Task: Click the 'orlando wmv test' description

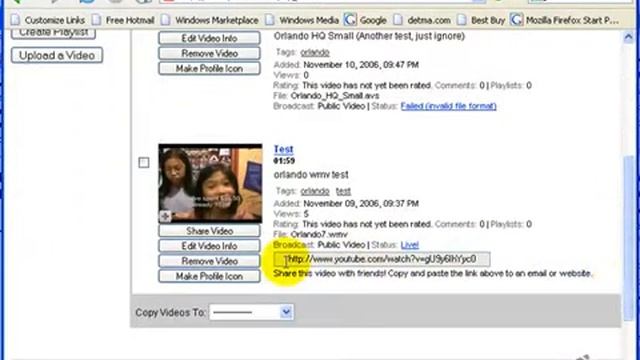Action: (311, 175)
